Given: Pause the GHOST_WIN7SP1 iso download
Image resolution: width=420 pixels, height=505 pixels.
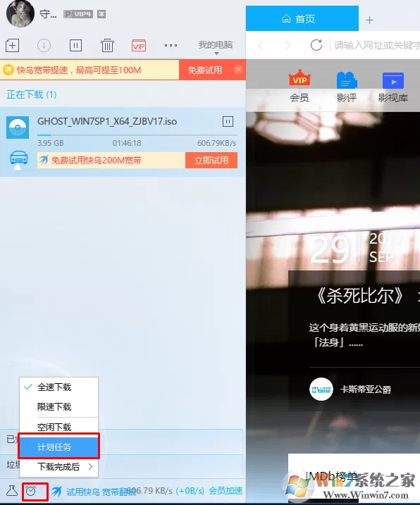Looking at the screenshot, I should (228, 121).
